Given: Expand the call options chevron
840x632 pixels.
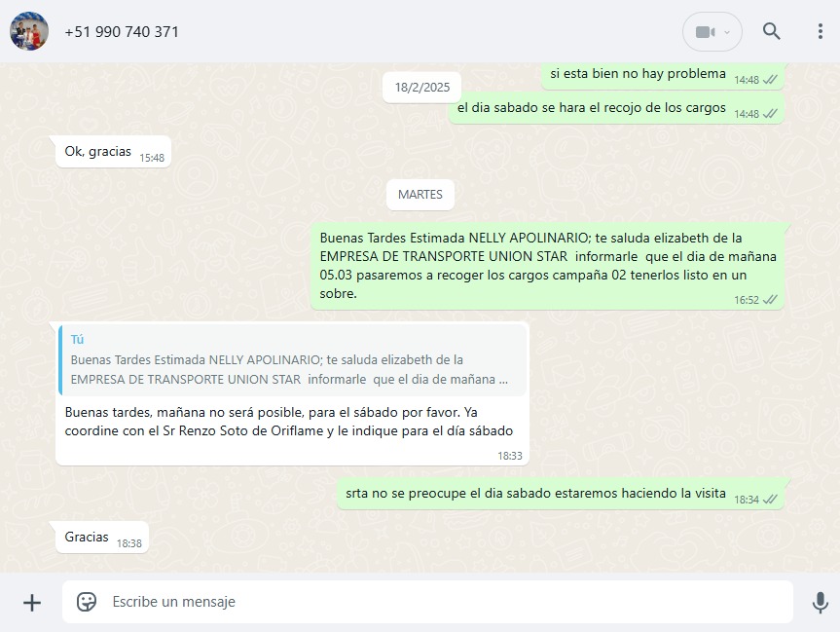Looking at the screenshot, I should tap(727, 32).
